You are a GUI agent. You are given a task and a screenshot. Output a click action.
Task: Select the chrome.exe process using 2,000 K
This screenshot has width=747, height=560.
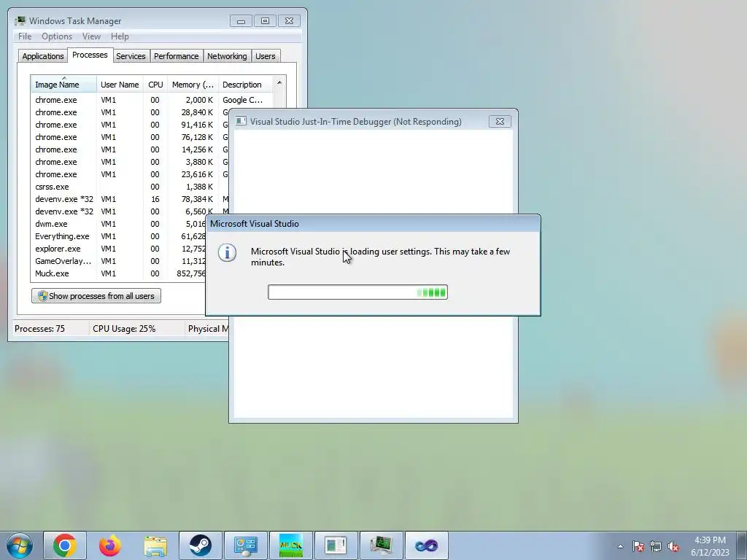point(152,100)
